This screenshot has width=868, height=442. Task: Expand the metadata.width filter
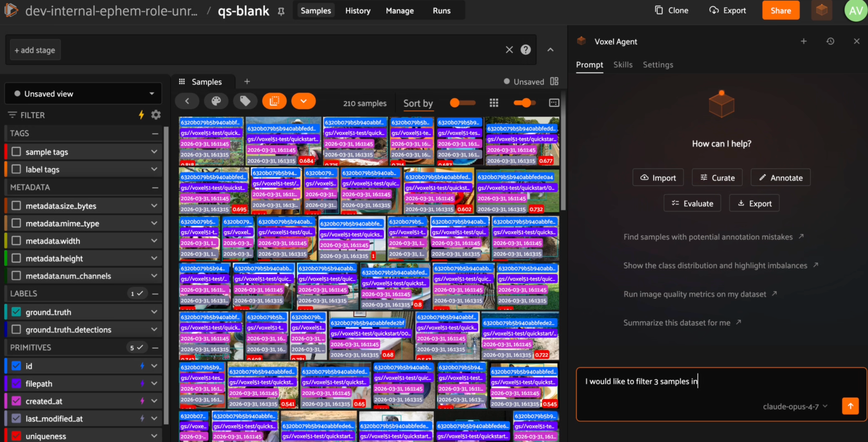coord(154,241)
